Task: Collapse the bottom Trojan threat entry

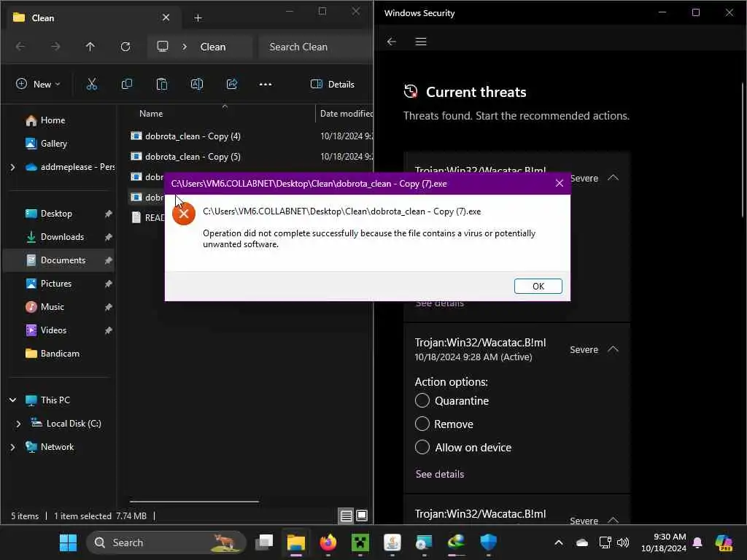Action: click(613, 520)
